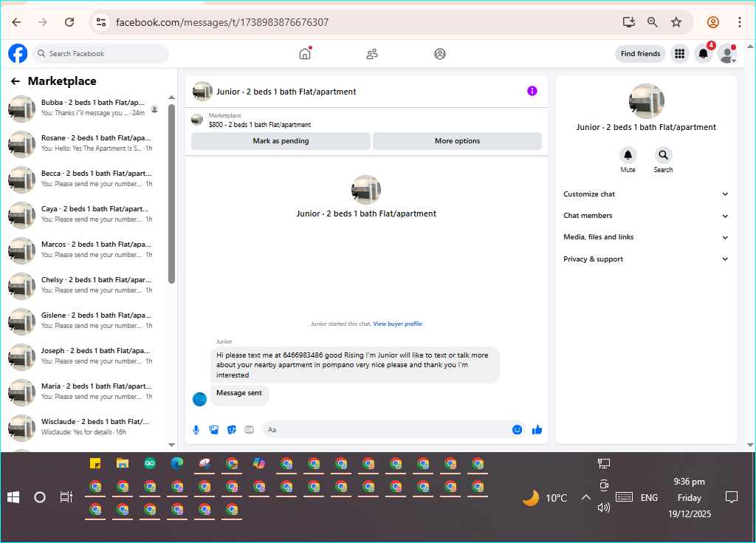Screen dimensions: 756x543
Task: Open Marcos conversation in list
Action: click(83, 250)
